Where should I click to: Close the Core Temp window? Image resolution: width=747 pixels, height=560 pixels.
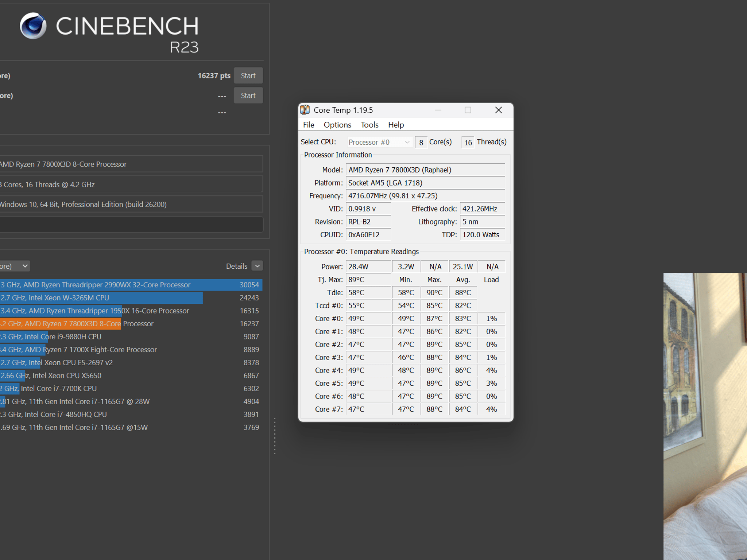tap(499, 110)
